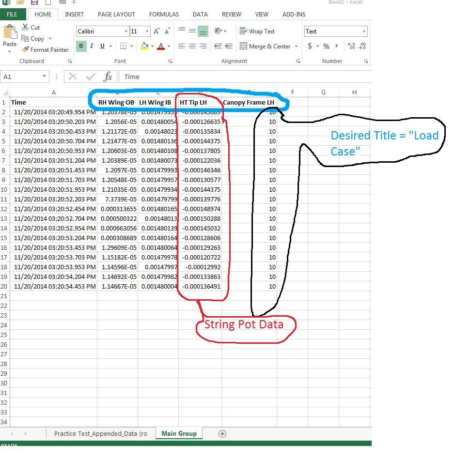
Task: Click the Insert Function fx icon
Action: click(x=108, y=77)
